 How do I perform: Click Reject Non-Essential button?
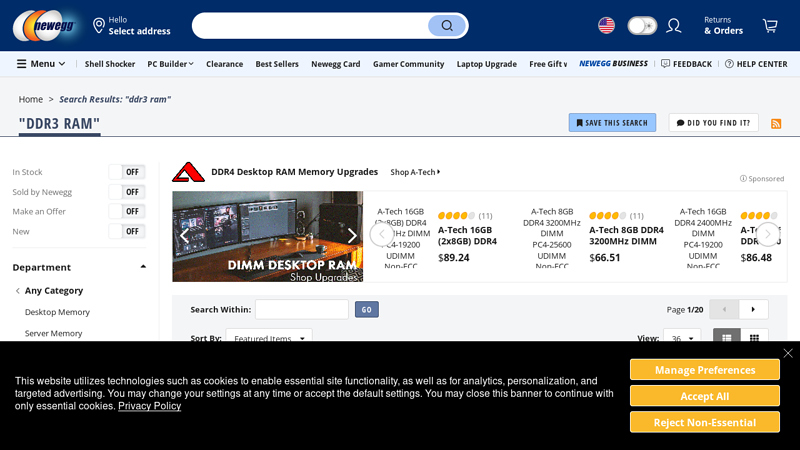[705, 422]
